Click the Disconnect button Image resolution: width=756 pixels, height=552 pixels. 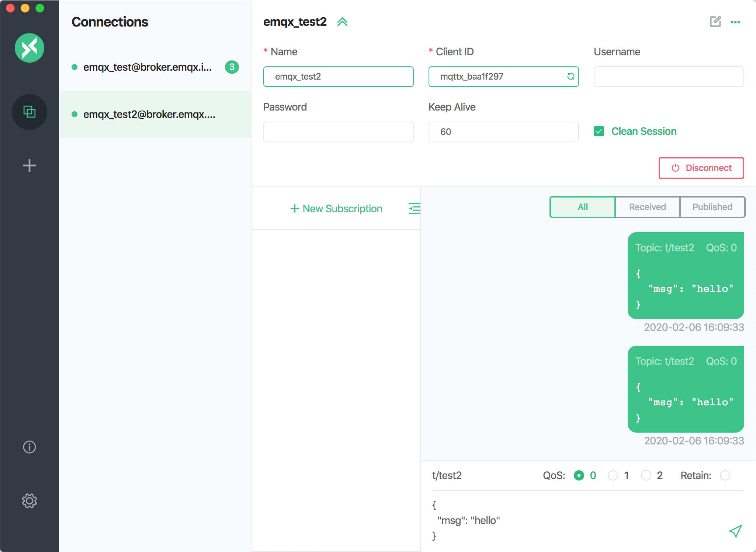[x=701, y=168]
